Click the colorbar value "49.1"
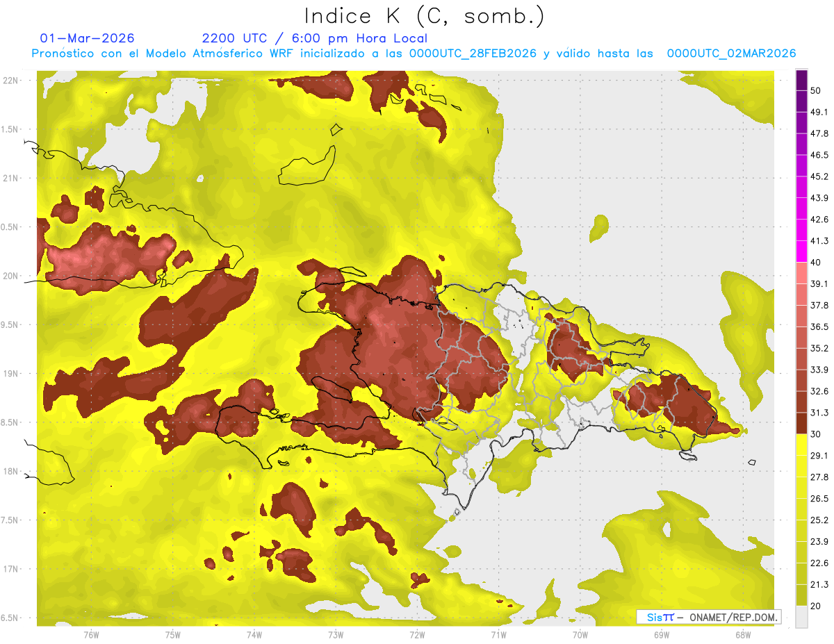Viewport: 834px width, 644px height. tap(819, 112)
